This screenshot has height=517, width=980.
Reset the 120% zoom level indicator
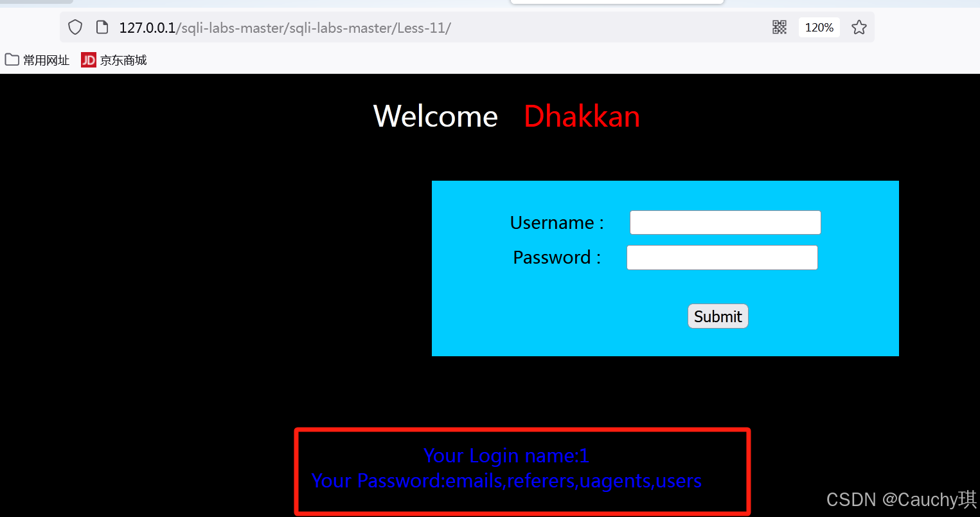tap(819, 27)
